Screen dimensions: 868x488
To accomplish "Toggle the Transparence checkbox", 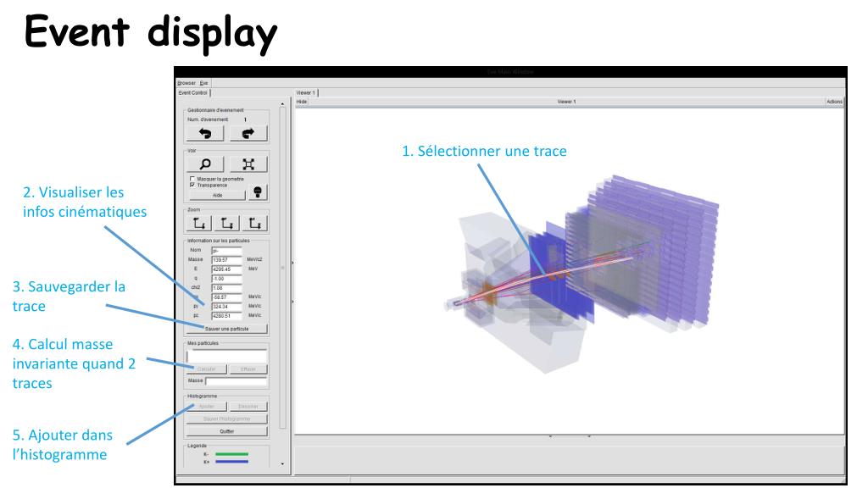I will 192,185.
